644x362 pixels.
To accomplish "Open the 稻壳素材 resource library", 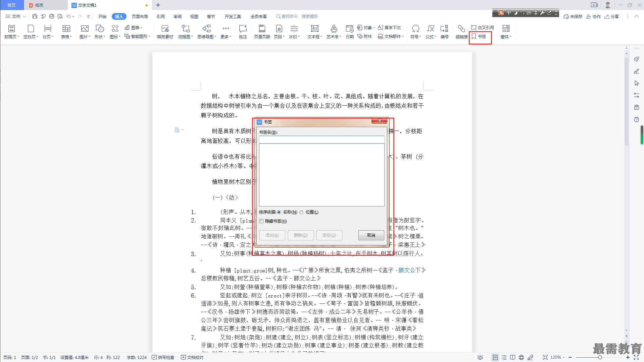I will (x=165, y=32).
